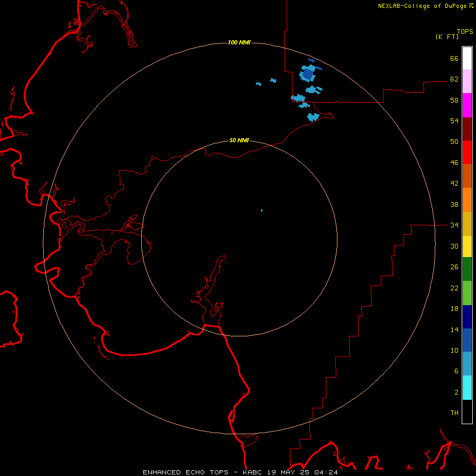Click the 'TH' threshold label
The height and width of the screenshot is (476, 476).
click(454, 413)
